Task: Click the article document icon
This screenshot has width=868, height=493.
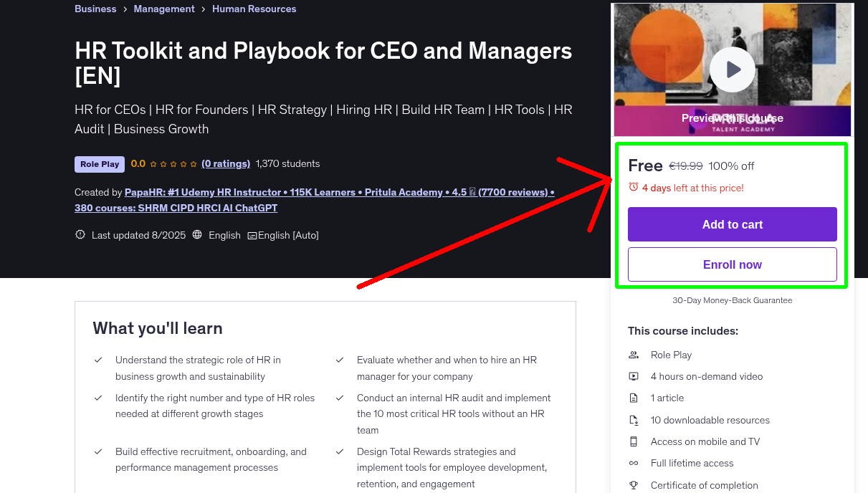Action: pyautogui.click(x=634, y=398)
